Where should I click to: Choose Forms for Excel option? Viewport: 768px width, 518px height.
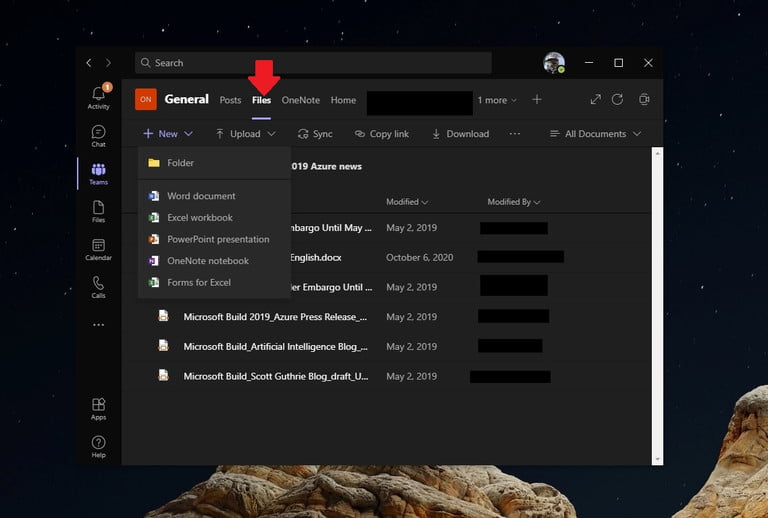click(215, 282)
